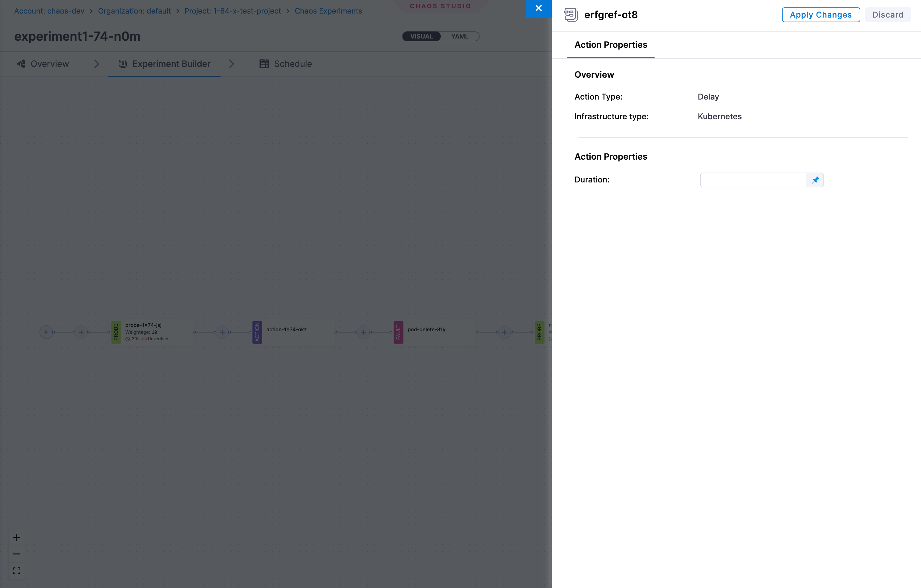Screen dimensions: 921x588
Task: Click the Apply Changes button
Action: point(821,15)
